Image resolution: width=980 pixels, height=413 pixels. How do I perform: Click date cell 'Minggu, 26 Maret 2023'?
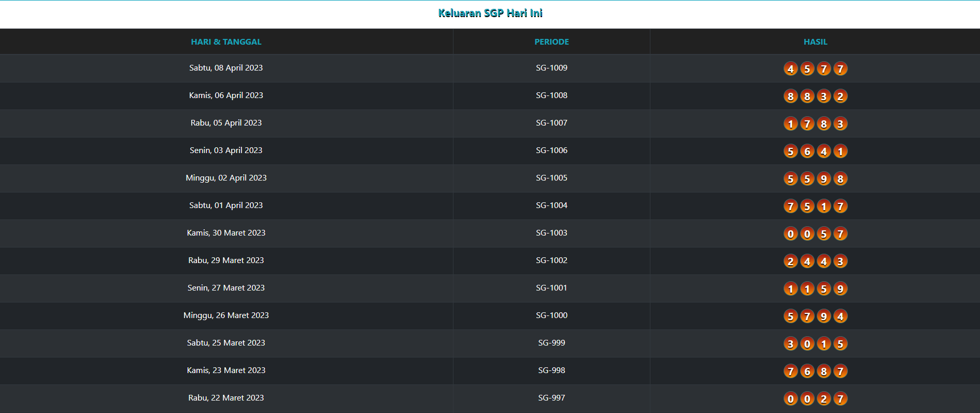(x=226, y=315)
